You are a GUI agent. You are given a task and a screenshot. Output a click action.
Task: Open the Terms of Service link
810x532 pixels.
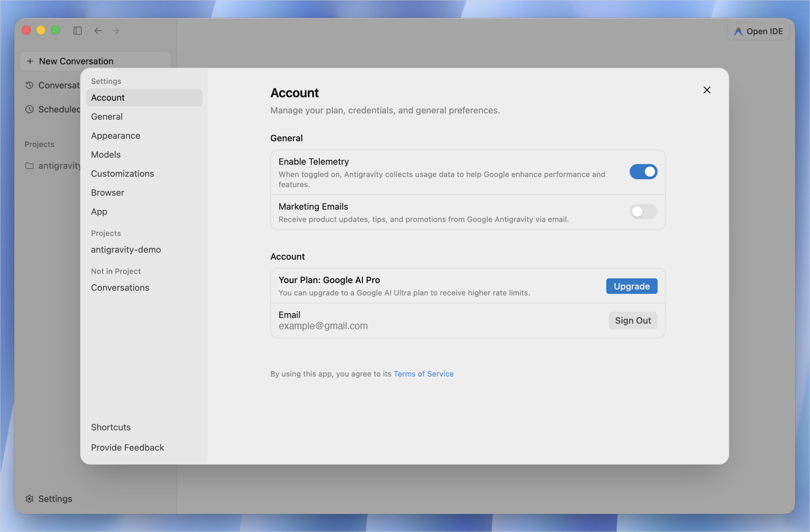424,374
